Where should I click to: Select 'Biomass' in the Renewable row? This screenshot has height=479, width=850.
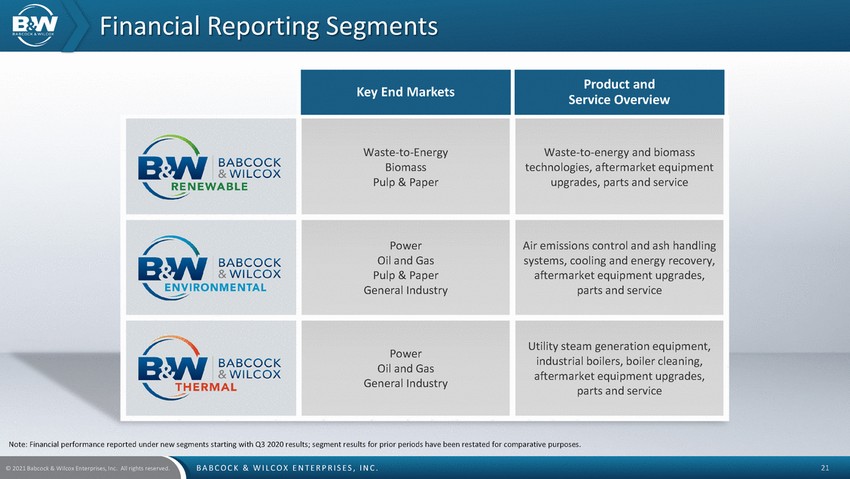pyautogui.click(x=405, y=167)
